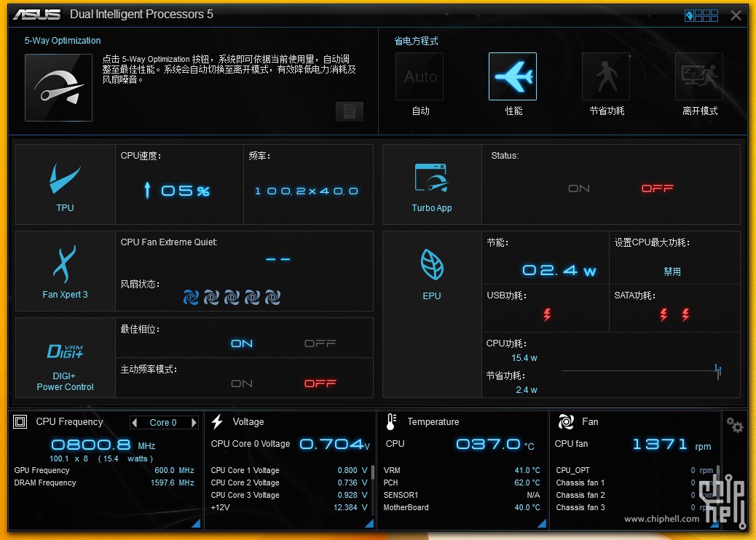Open the EPU leaf panel
Viewport: 756px width, 540px height.
click(432, 314)
